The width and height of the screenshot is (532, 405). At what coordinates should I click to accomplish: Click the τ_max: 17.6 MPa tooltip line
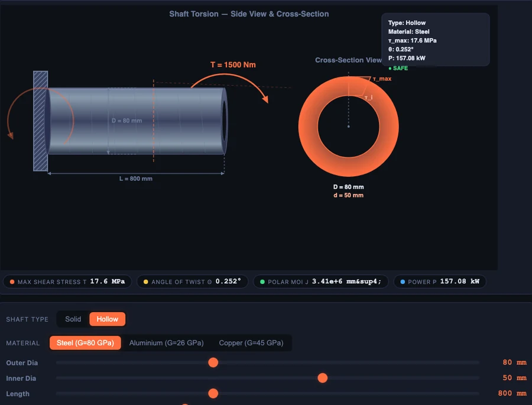point(412,40)
